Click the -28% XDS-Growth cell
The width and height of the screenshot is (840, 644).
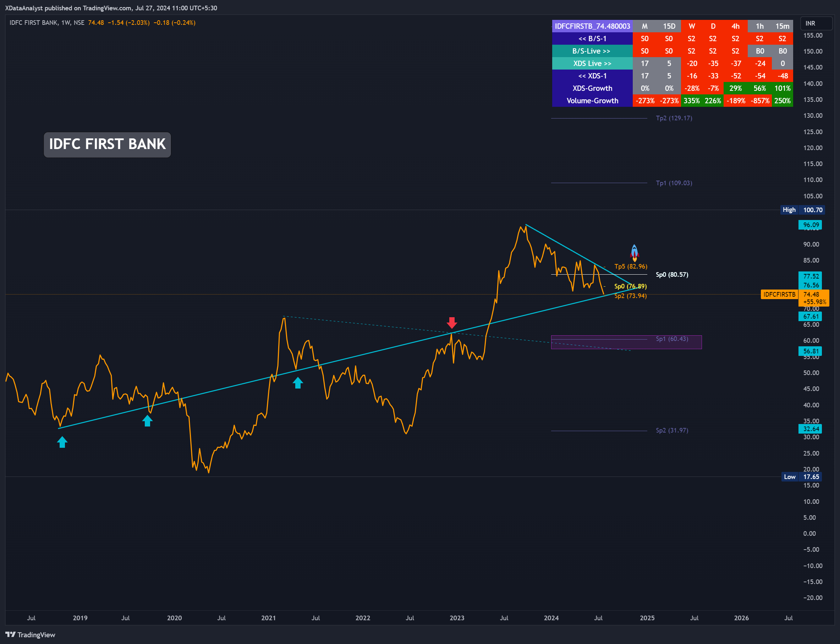point(692,88)
